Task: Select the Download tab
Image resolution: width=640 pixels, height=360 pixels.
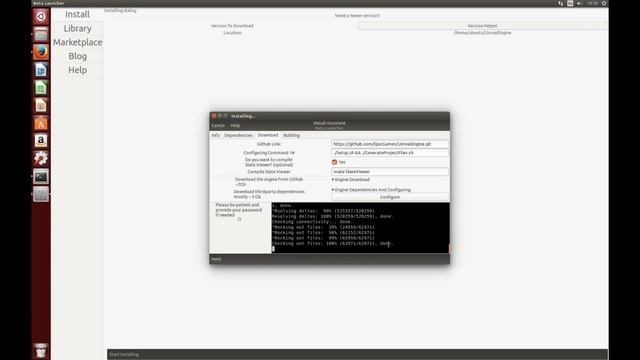Action: pyautogui.click(x=268, y=135)
